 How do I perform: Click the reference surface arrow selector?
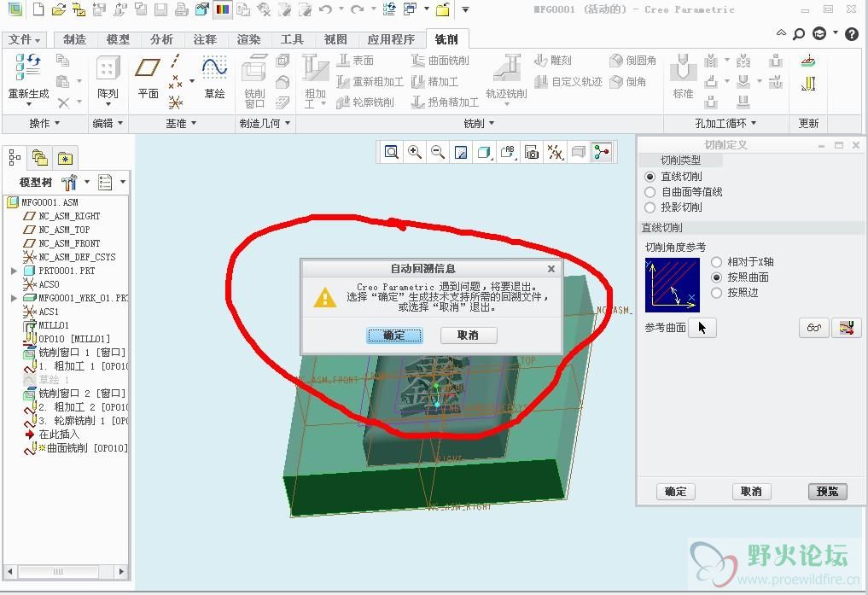point(702,328)
